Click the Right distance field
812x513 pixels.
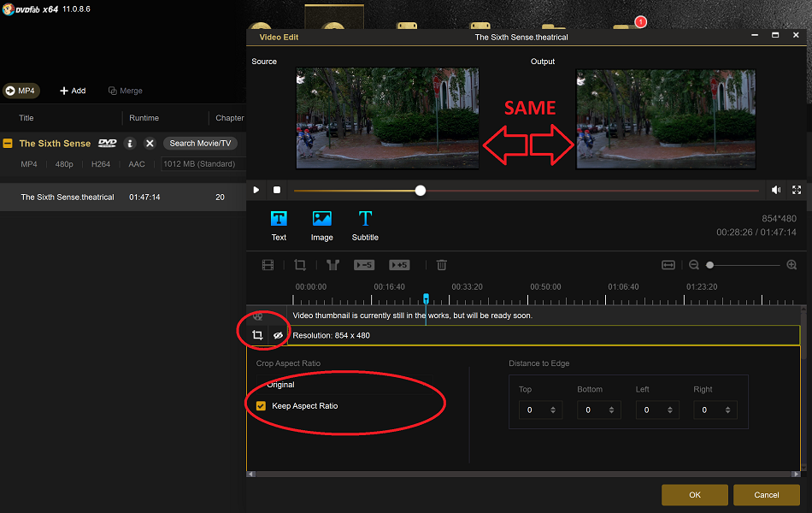715,410
